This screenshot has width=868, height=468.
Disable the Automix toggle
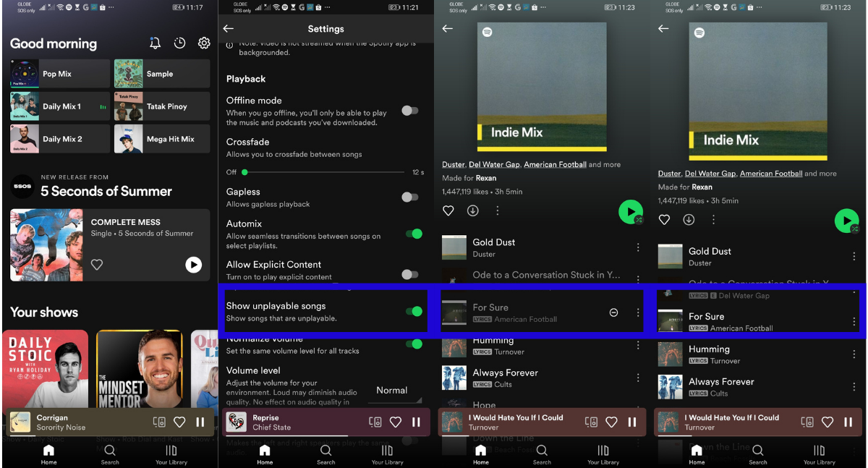click(x=414, y=234)
